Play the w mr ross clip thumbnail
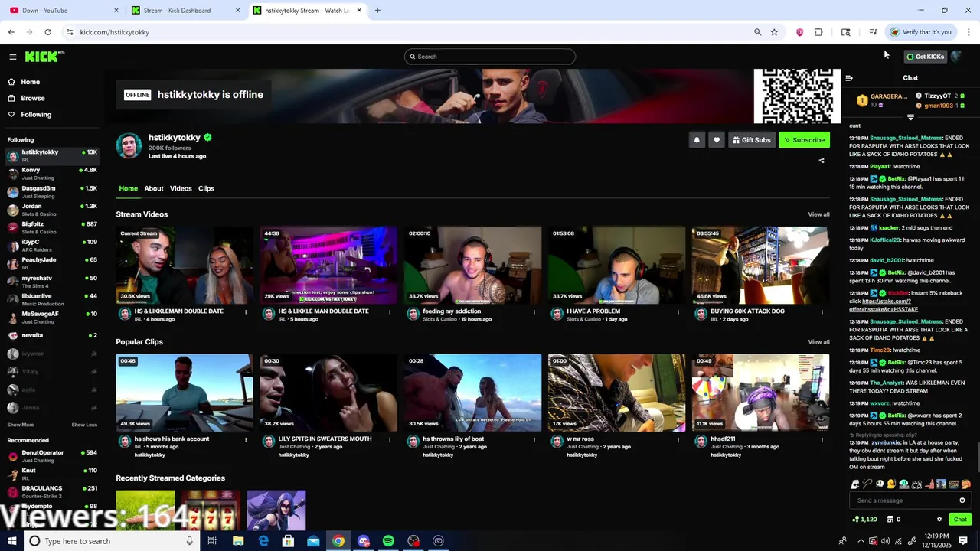 [616, 393]
